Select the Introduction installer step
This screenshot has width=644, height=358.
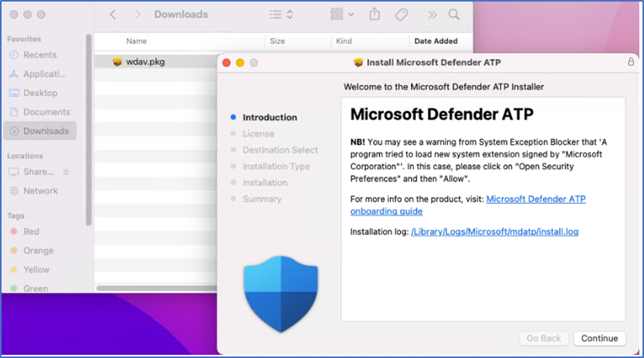click(x=269, y=118)
